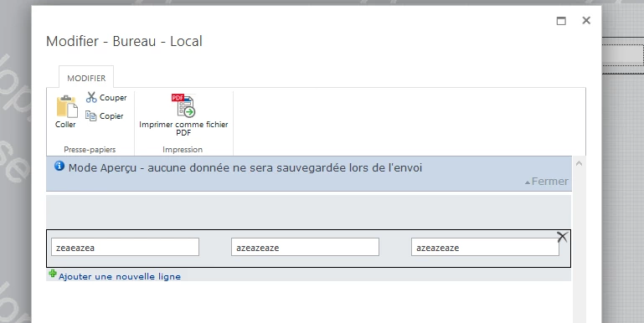Click Imprimer comme fichier PDF icon
The width and height of the screenshot is (644, 323).
point(183,105)
